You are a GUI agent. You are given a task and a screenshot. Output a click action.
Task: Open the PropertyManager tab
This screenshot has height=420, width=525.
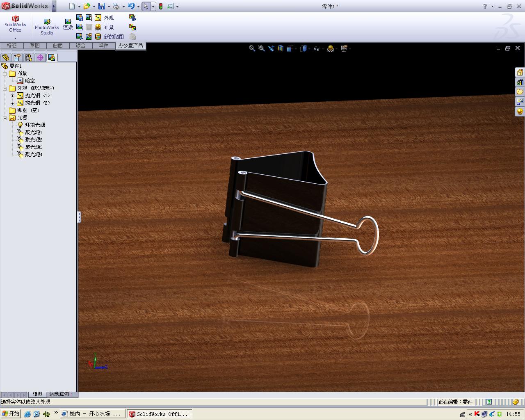tap(17, 57)
